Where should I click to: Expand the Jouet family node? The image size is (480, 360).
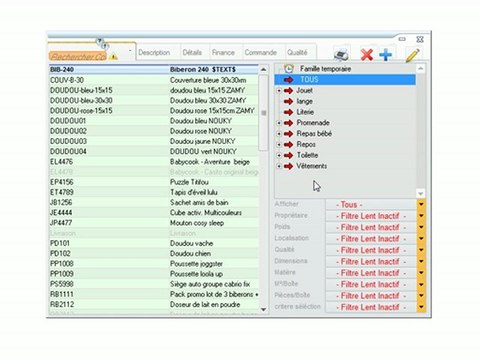tap(279, 91)
